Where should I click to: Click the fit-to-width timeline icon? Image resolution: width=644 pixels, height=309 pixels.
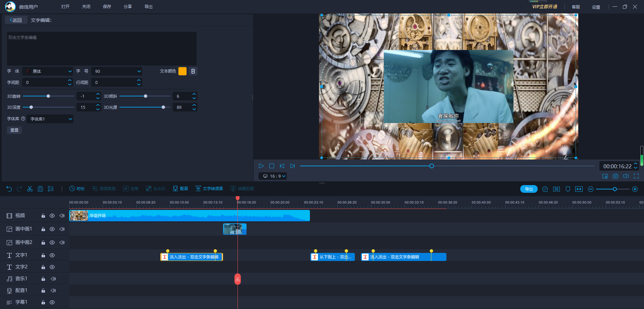coord(579,189)
